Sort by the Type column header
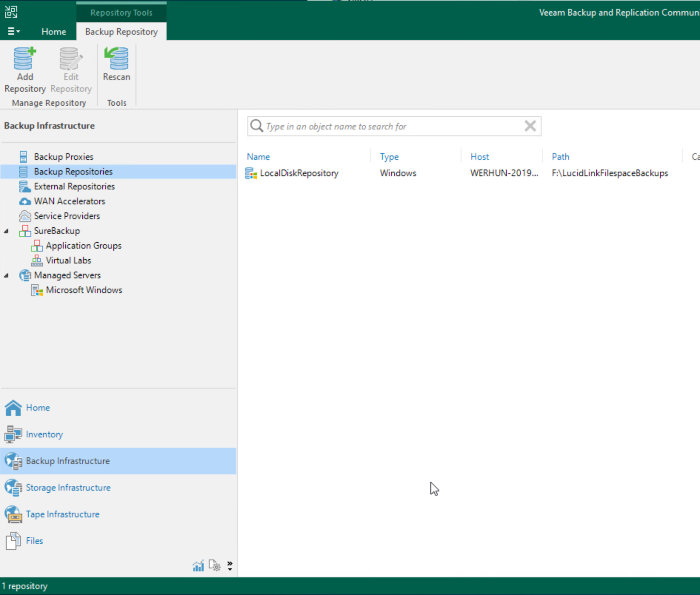Viewport: 700px width, 595px height. 389,157
